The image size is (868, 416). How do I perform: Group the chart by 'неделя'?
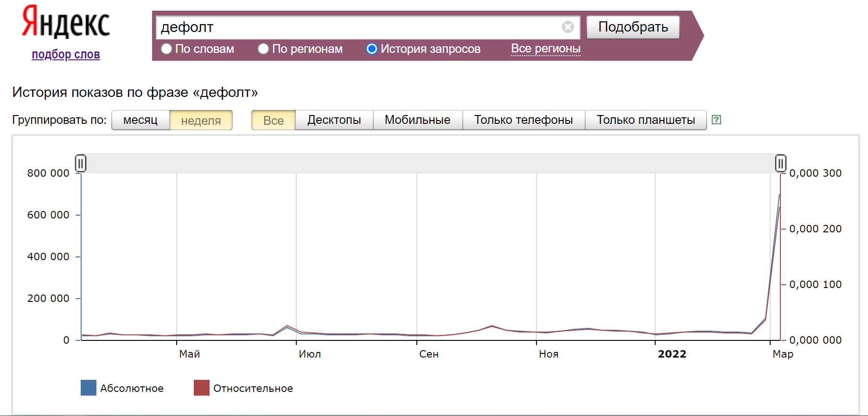pyautogui.click(x=201, y=120)
